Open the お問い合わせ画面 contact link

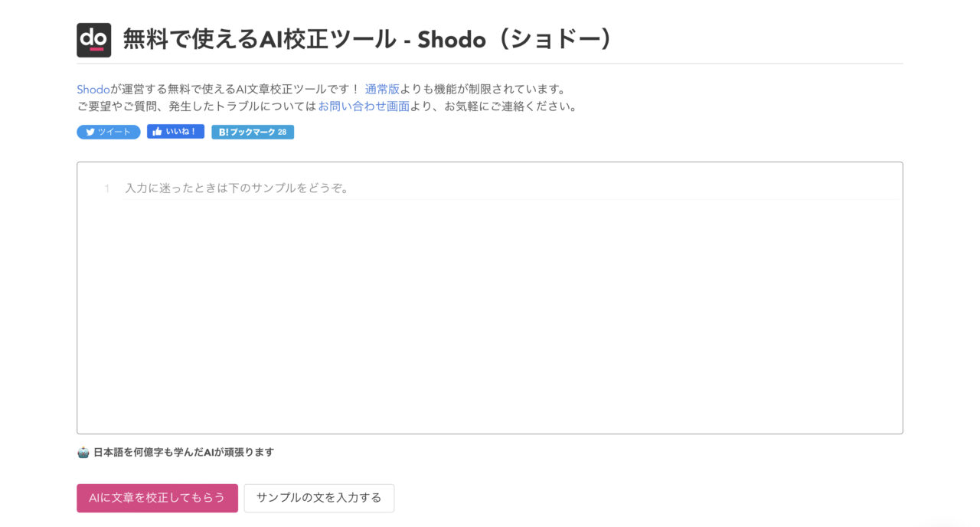coord(364,106)
